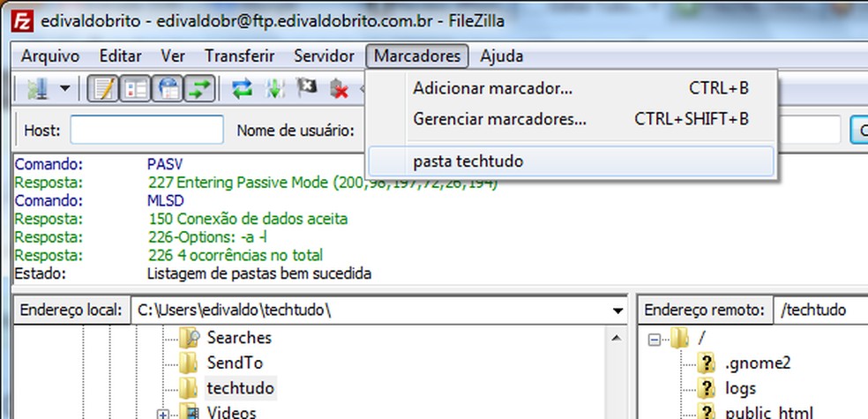Close the Marcadores menu header
Viewport: 868px width, 419px height.
[x=417, y=56]
